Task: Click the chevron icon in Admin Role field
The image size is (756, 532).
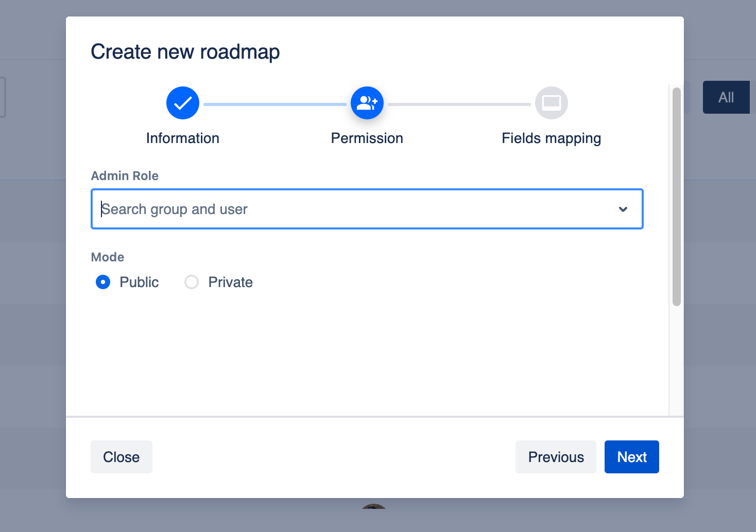Action: click(623, 209)
